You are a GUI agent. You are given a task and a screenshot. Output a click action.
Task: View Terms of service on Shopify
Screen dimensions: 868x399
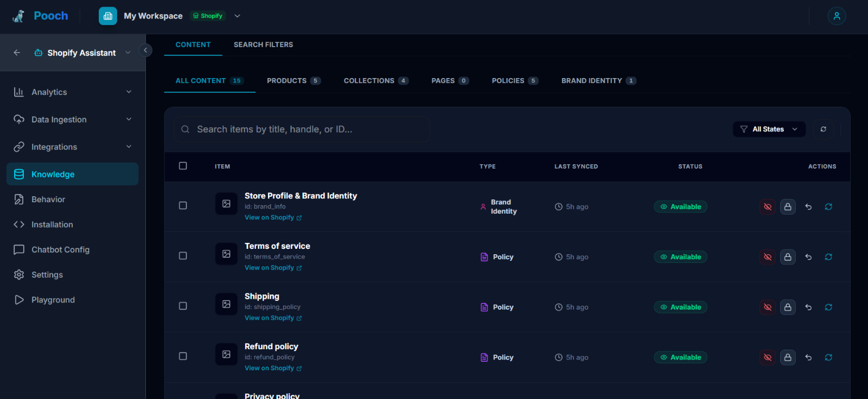point(273,268)
